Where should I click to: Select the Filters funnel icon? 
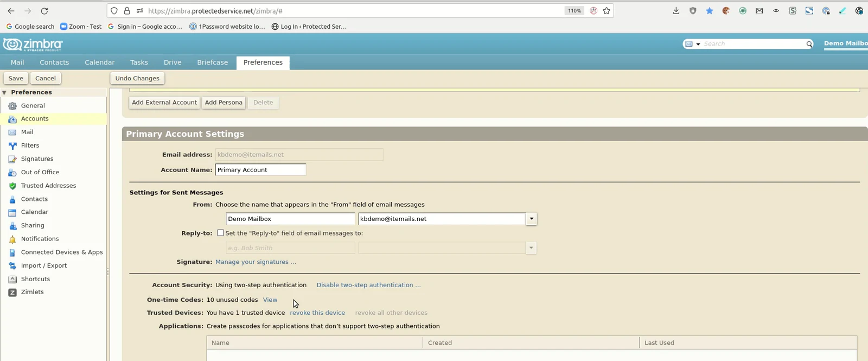[x=12, y=145]
